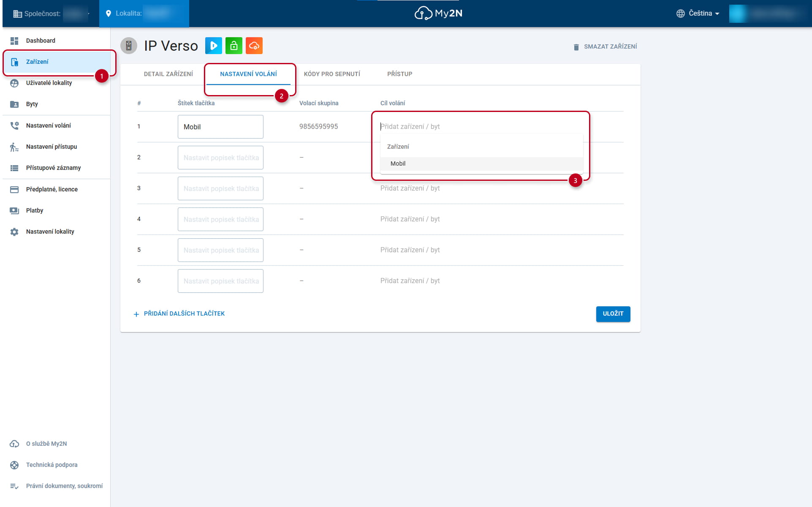Click the gray IP Verso device avatar

[129, 46]
